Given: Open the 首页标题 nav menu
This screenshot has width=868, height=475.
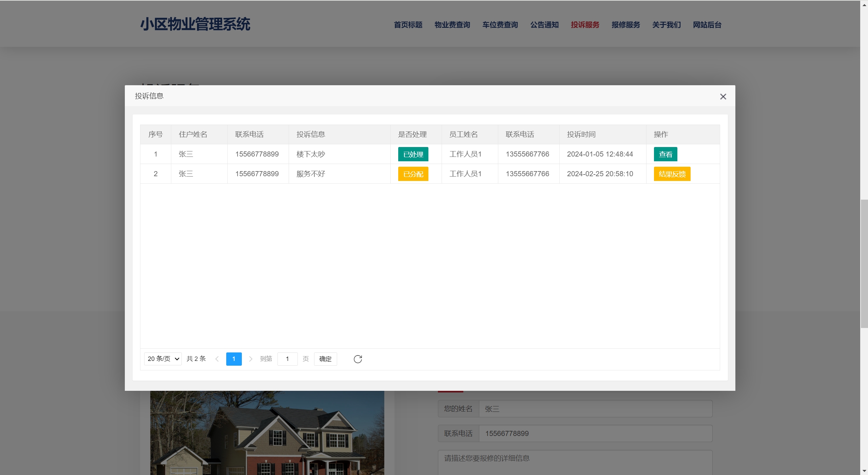Looking at the screenshot, I should click(408, 25).
